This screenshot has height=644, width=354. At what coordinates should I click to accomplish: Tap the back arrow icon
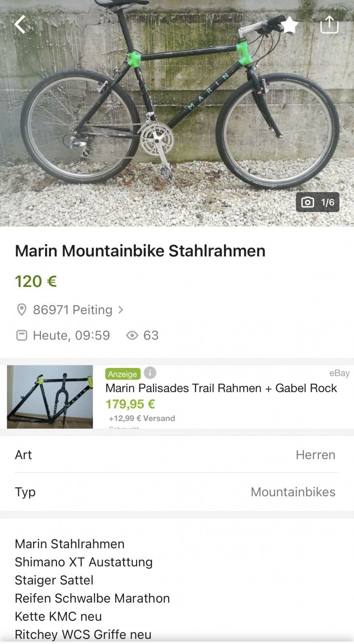(20, 24)
